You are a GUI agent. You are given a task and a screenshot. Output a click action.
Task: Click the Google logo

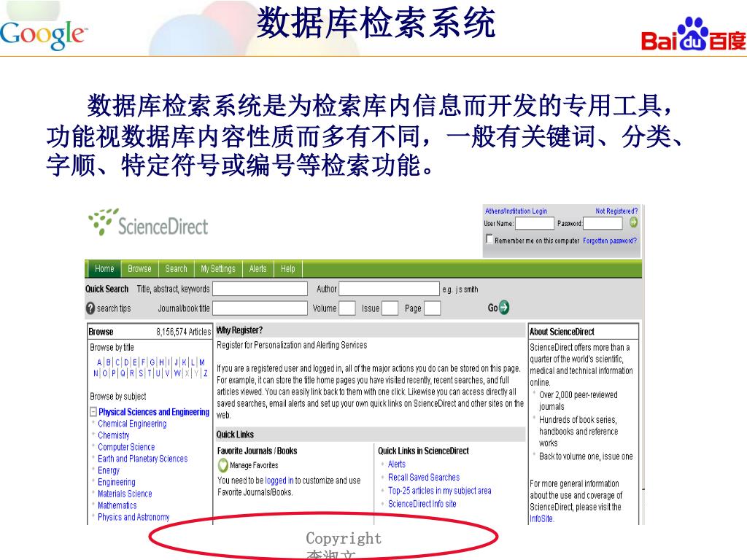(43, 34)
